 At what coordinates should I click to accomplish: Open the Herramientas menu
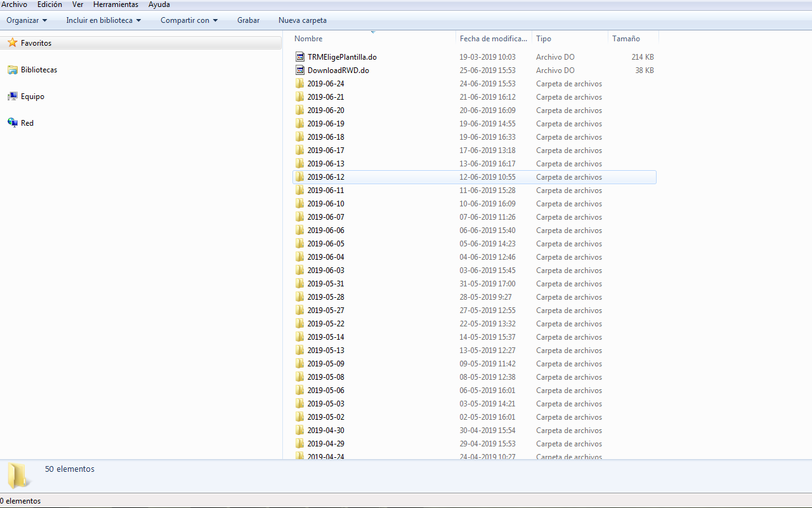[x=115, y=4]
